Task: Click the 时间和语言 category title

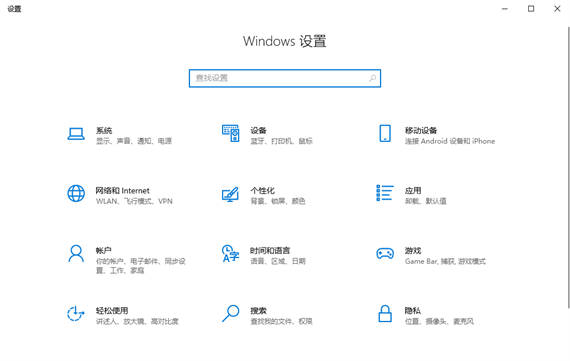Action: (x=270, y=250)
